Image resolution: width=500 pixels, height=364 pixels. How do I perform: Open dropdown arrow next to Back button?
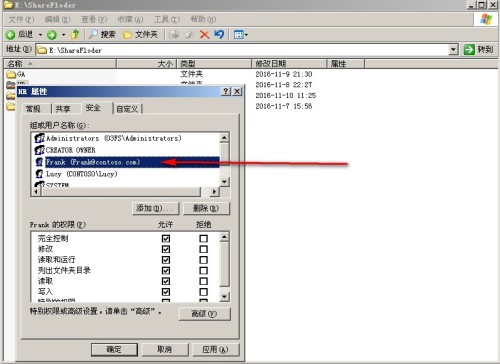pyautogui.click(x=40, y=35)
